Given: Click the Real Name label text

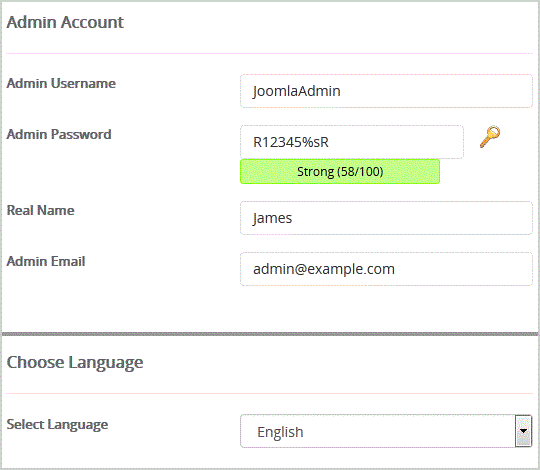Looking at the screenshot, I should 41,210.
